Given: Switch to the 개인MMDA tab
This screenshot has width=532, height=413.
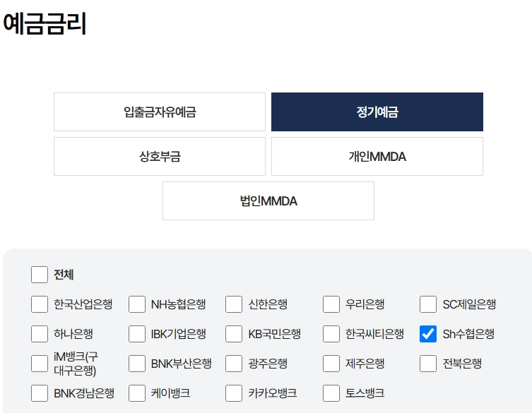Looking at the screenshot, I should pyautogui.click(x=377, y=156).
